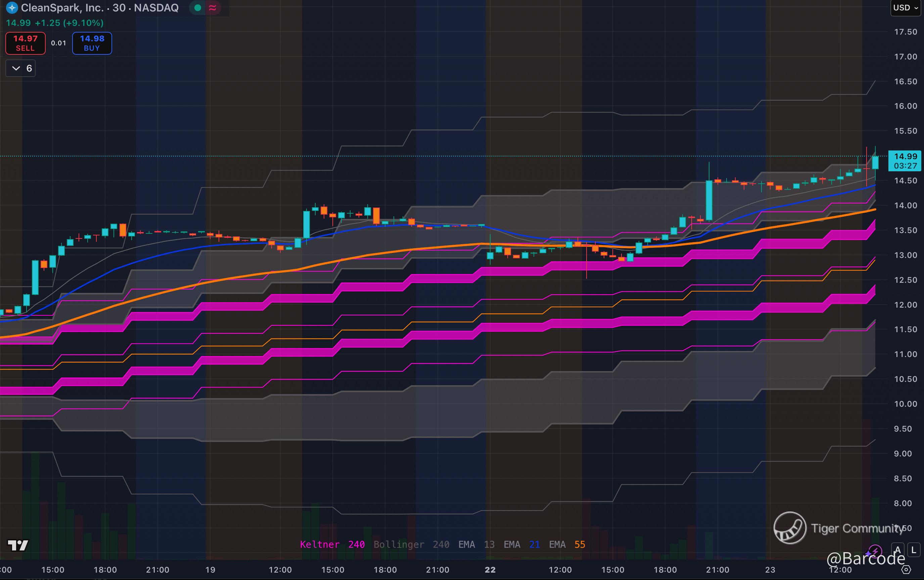Toggle auto scale A button

[897, 550]
